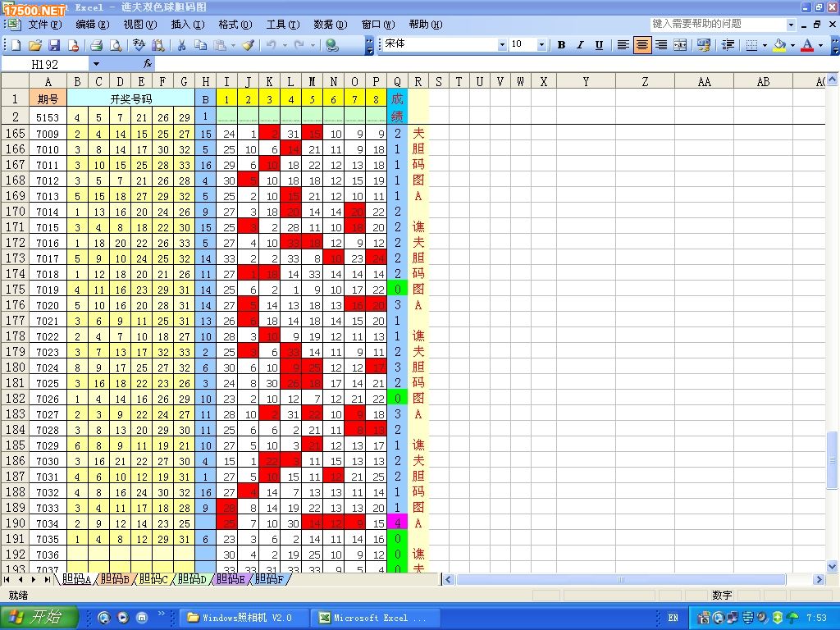The height and width of the screenshot is (630, 840).
Task: Click the Redo arrow icon
Action: click(x=299, y=46)
